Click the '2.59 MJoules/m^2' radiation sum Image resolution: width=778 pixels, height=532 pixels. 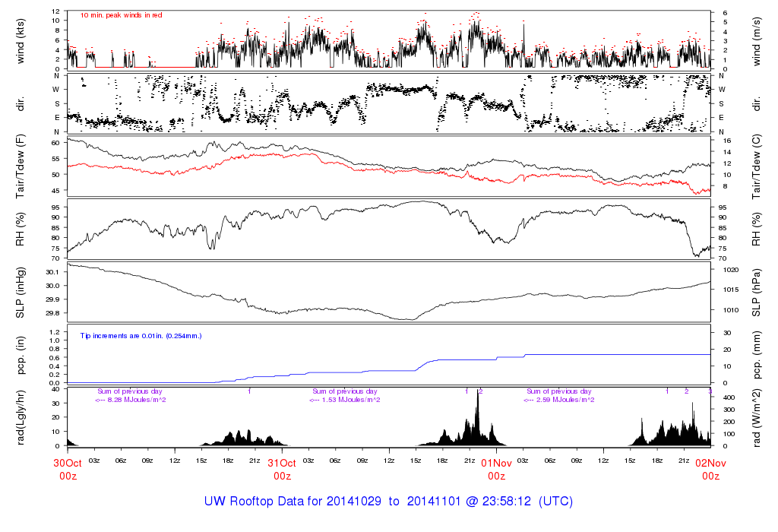[x=565, y=400]
